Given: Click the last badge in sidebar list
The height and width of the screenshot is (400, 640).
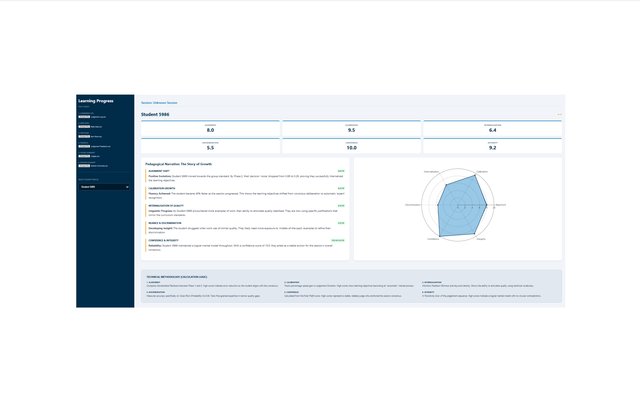Looking at the screenshot, I should click(84, 166).
